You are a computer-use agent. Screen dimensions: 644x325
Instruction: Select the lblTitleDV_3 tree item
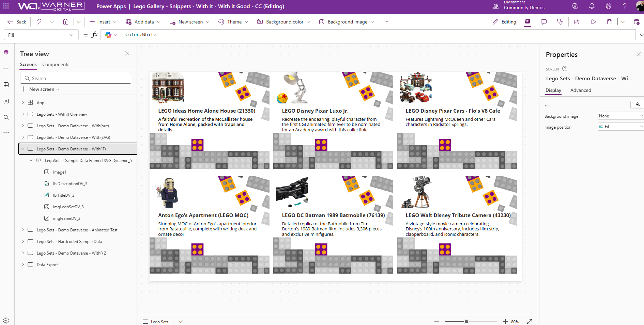pos(63,195)
